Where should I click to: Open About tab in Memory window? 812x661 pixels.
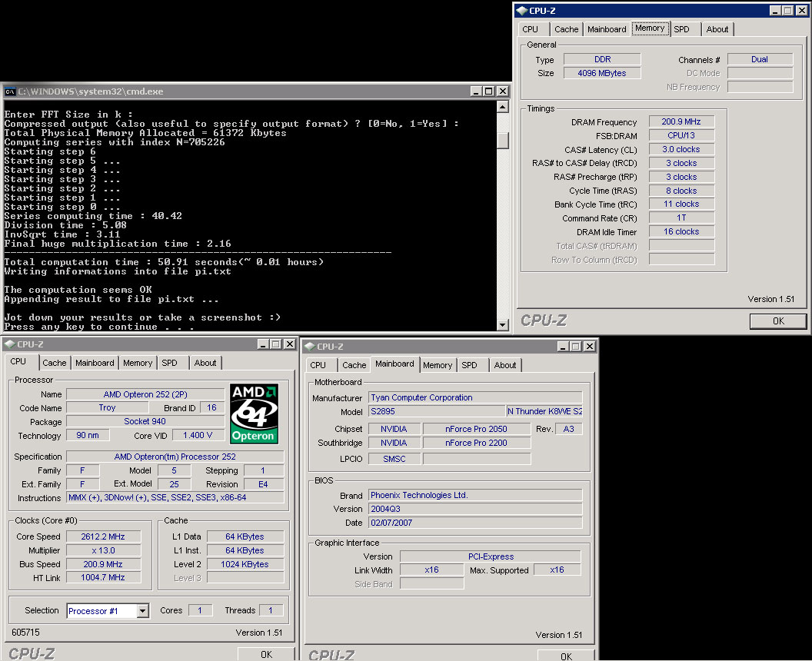point(717,29)
